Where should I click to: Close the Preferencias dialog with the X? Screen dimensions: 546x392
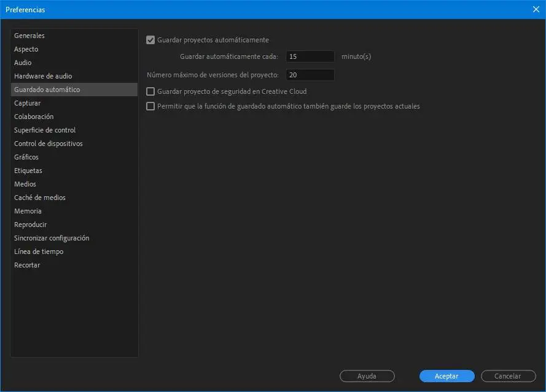(536, 9)
